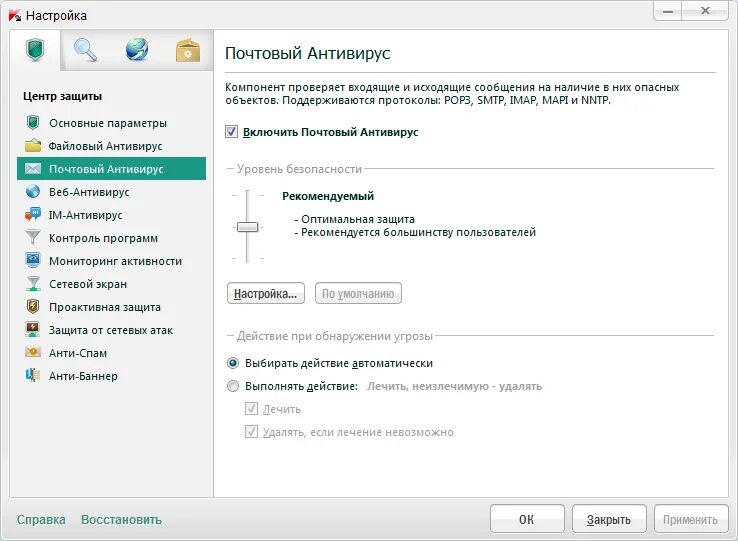Image resolution: width=738 pixels, height=541 pixels.
Task: Click the folder icon beside Файловый Антивирус
Action: coord(32,146)
